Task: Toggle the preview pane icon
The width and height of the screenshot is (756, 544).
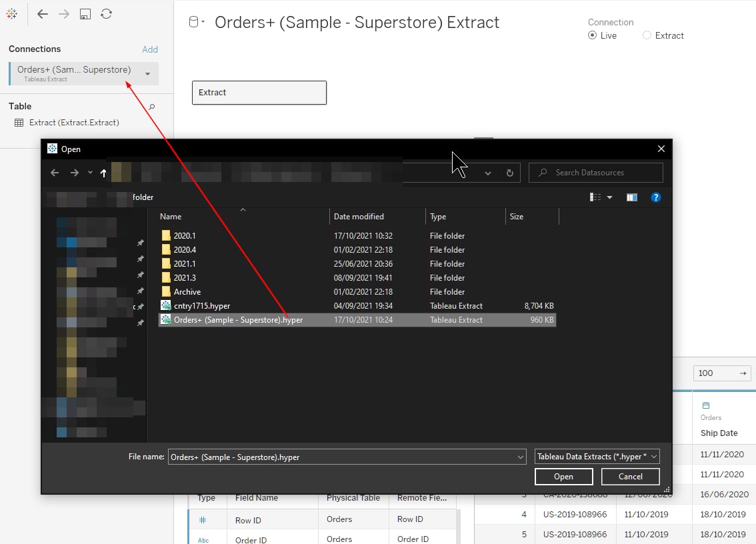Action: pyautogui.click(x=631, y=197)
